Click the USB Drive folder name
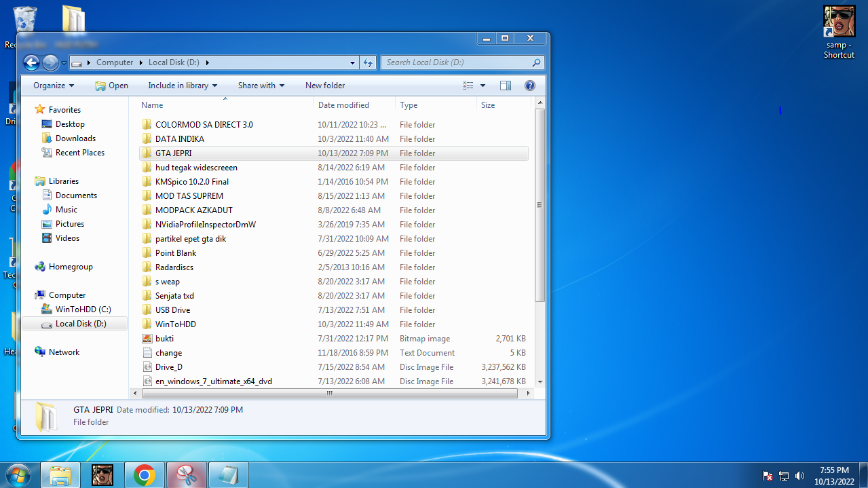 pyautogui.click(x=172, y=310)
